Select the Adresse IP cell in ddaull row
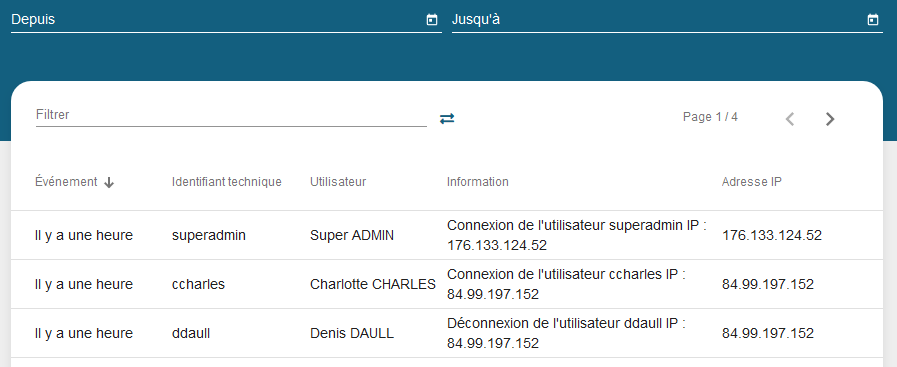Screen dimensions: 897x367 tap(768, 333)
